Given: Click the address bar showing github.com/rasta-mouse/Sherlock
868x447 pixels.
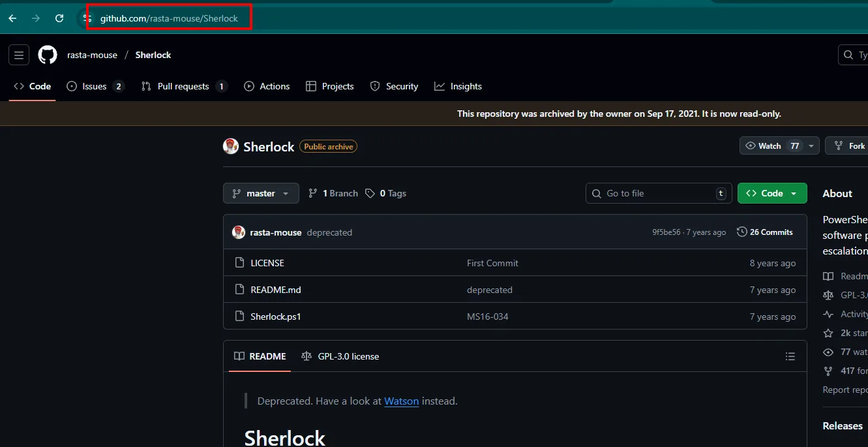Looking at the screenshot, I should tap(169, 18).
